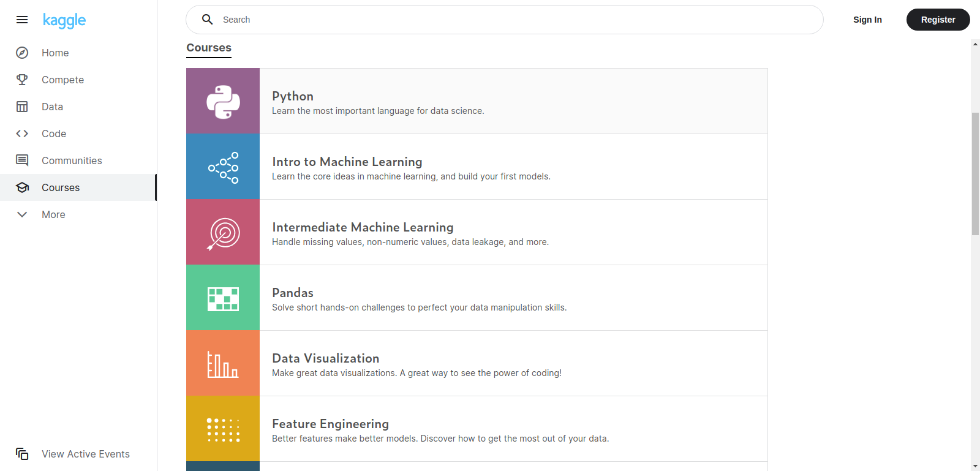Open the Feature Engineering dots thumbnail
This screenshot has height=471, width=980.
click(x=223, y=429)
